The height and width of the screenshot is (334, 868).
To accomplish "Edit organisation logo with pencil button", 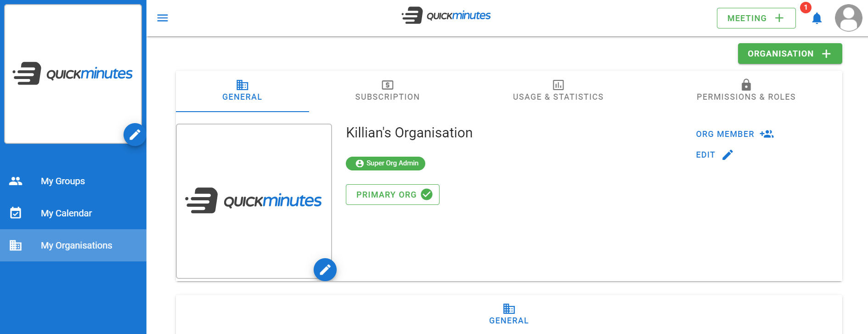I will point(325,270).
